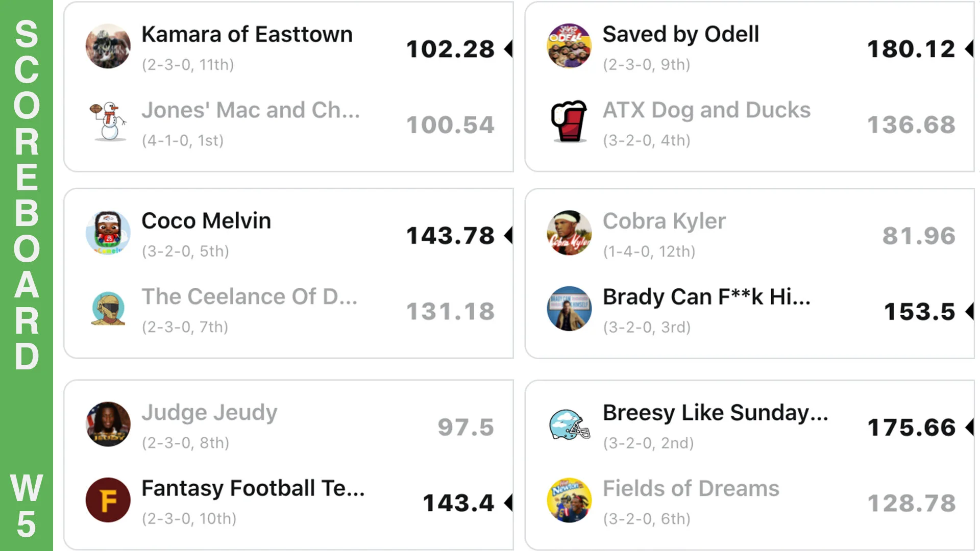Click the Fields of Dreams avatar
Viewport: 980px width, 551px height.
[569, 500]
